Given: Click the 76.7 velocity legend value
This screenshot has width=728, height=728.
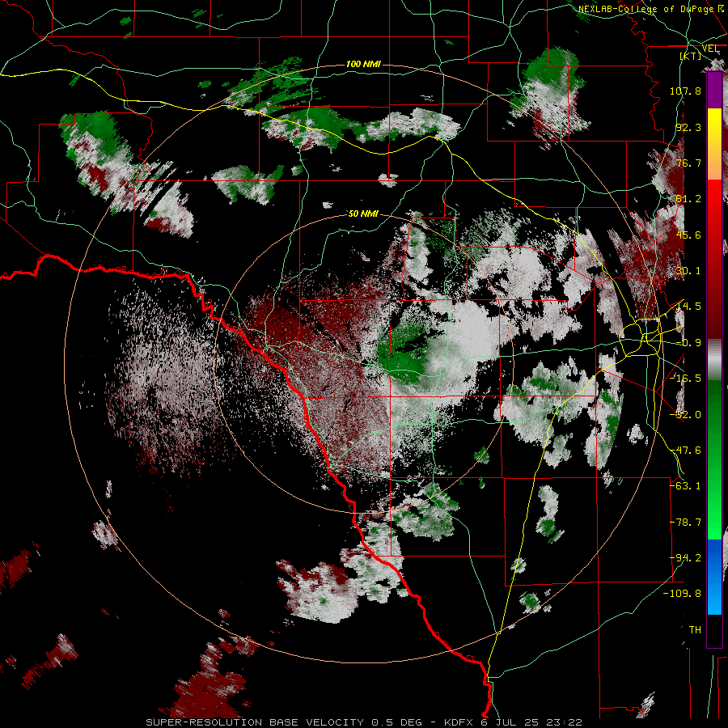Looking at the screenshot, I should (688, 163).
